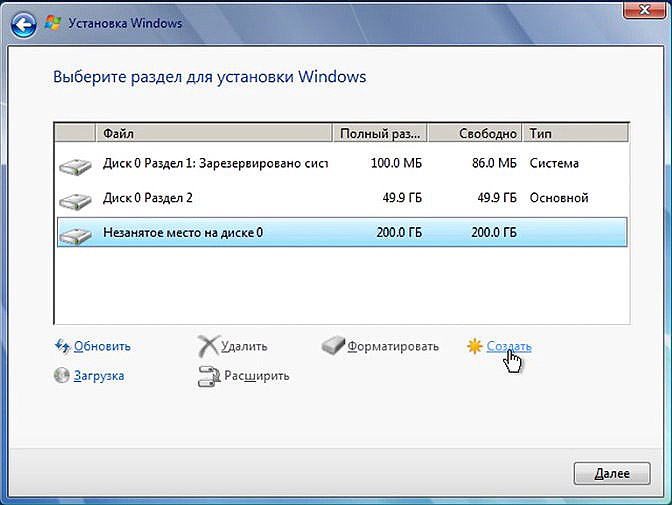Click the Форматировать link
This screenshot has height=505, width=672.
click(x=393, y=346)
